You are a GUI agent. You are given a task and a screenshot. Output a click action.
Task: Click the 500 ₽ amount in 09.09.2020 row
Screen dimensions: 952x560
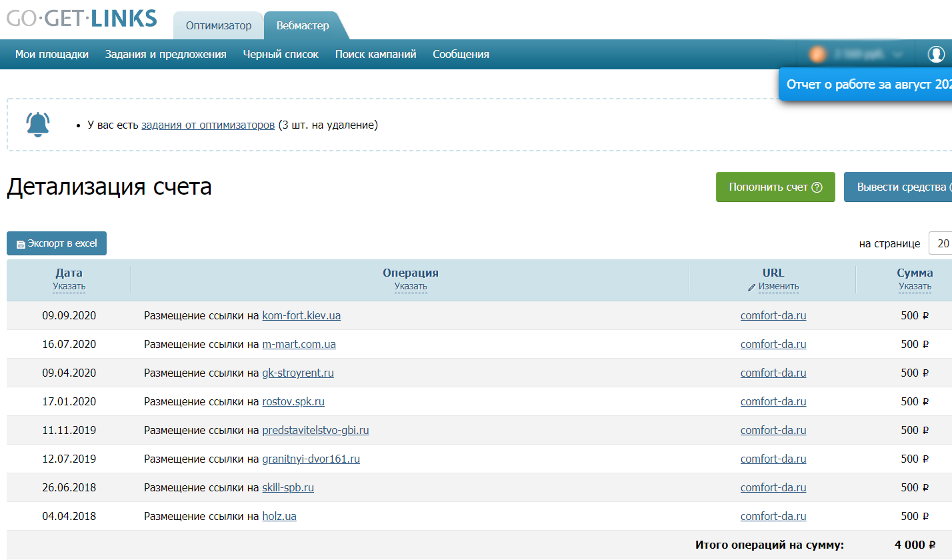915,315
